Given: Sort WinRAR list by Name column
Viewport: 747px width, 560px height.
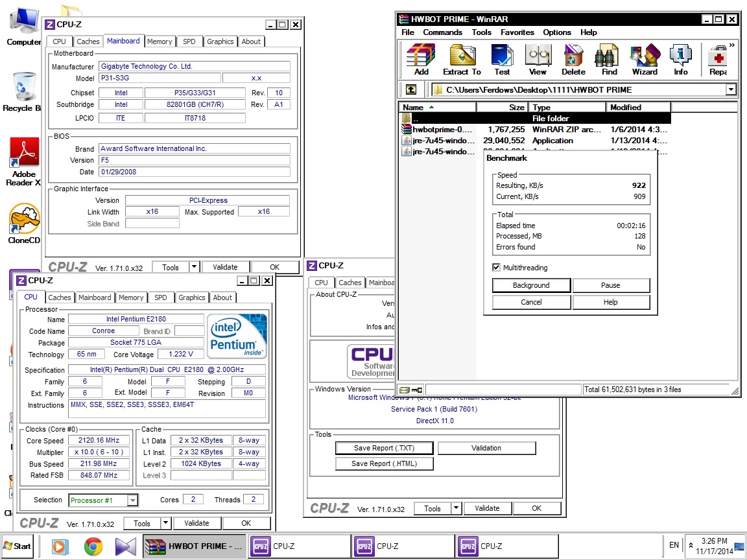Looking at the screenshot, I should (438, 107).
